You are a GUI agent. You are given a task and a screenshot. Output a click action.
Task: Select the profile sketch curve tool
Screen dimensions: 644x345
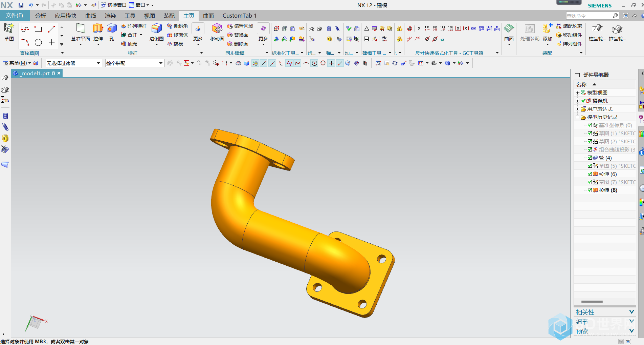tap(25, 29)
